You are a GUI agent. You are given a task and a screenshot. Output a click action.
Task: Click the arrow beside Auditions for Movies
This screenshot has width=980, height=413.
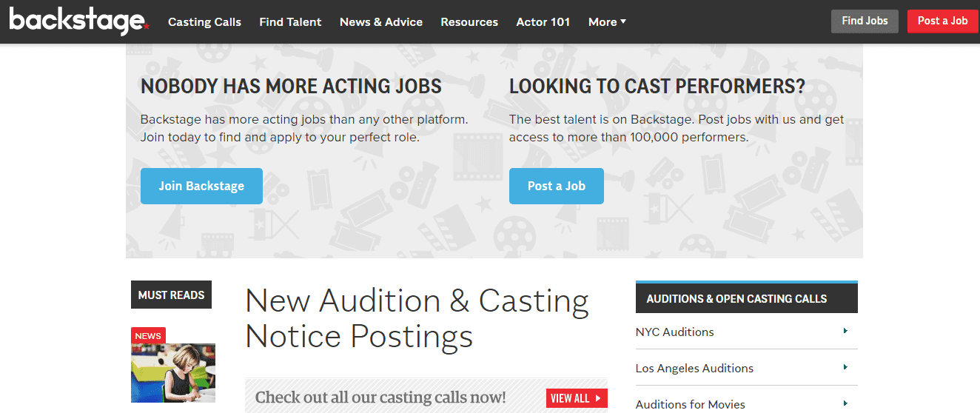pos(845,403)
